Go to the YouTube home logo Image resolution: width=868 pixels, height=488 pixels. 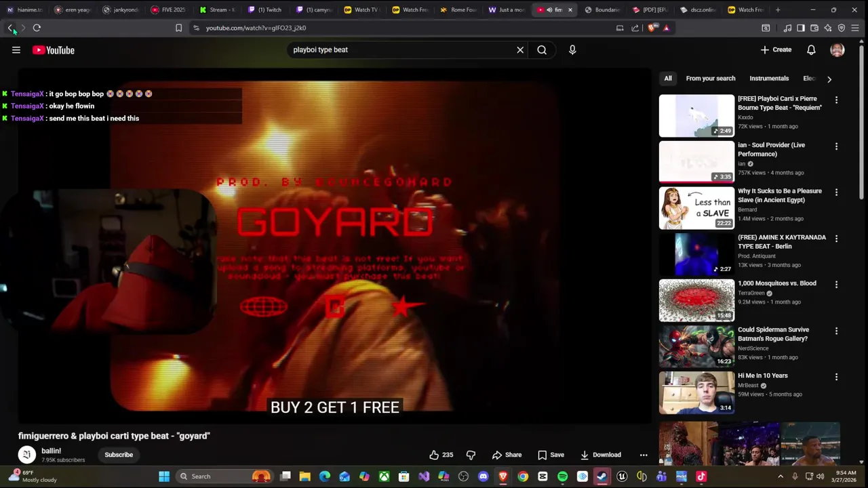[x=53, y=50]
